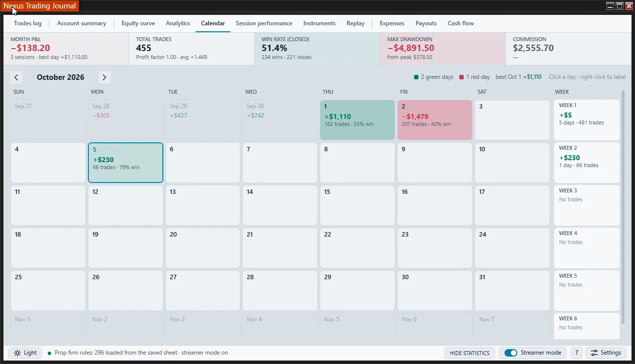635x364 pixels.
Task: Open the WEEK 3 No trades card
Action: 587,205
